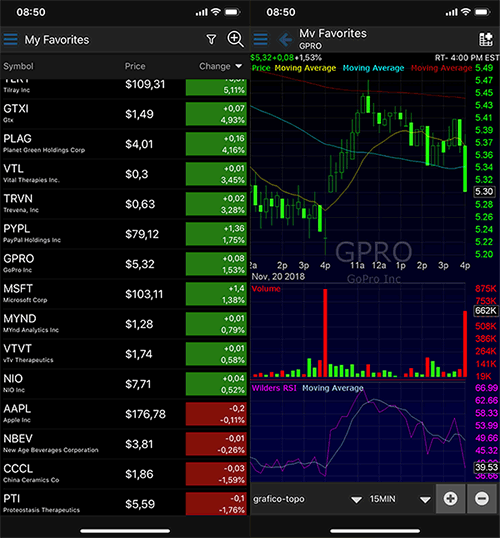Tap the red -0,1 -1,76% change cell

pyautogui.click(x=216, y=504)
